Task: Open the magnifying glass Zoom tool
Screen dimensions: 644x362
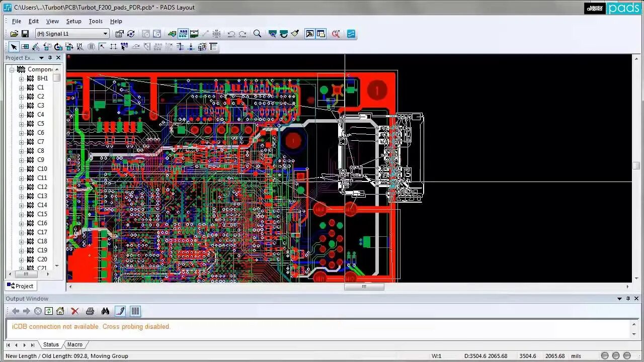Action: coord(257,34)
